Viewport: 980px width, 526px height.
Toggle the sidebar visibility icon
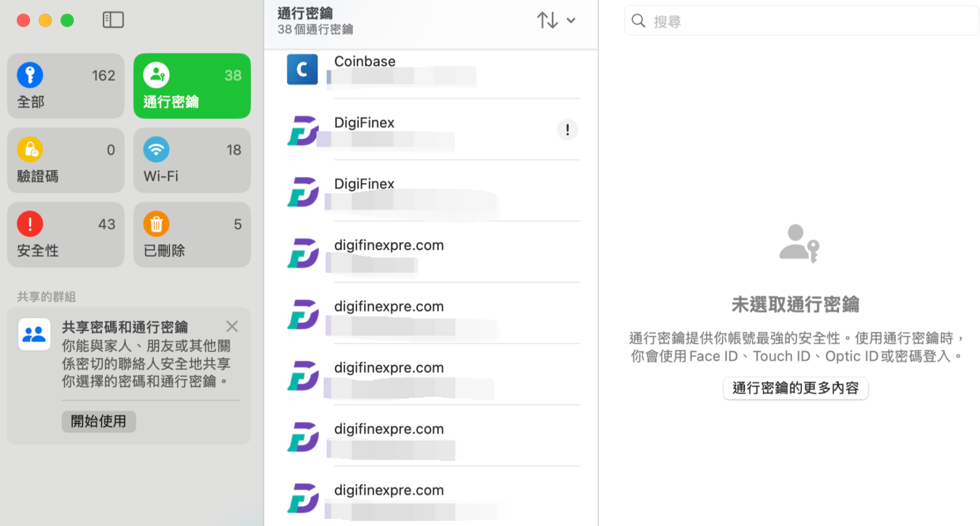[x=113, y=20]
